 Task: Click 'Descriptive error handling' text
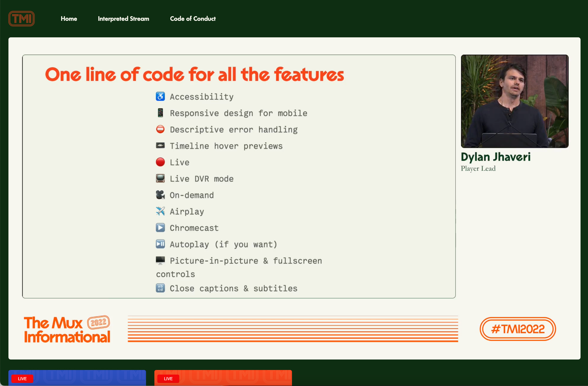(234, 130)
